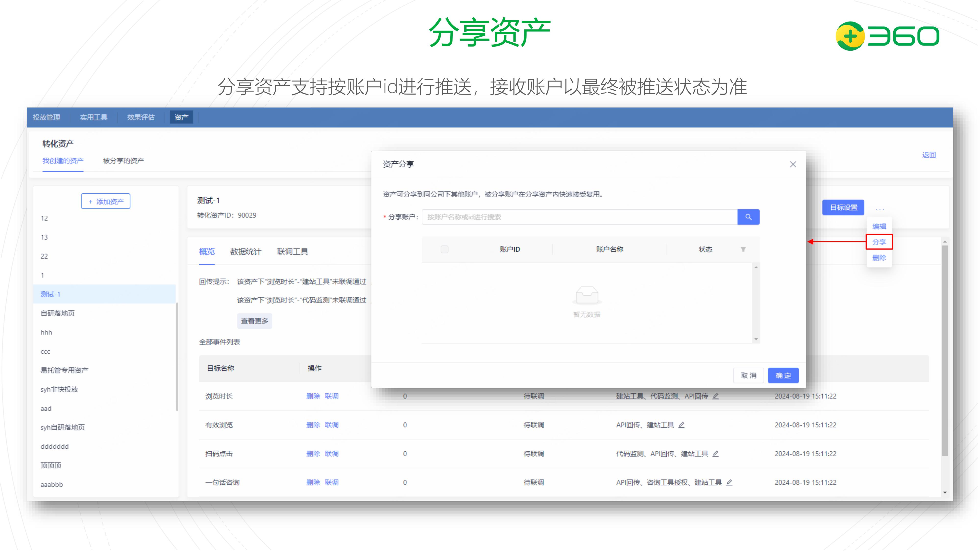Click the edit pencil in 浏览时长 row

coord(715,396)
